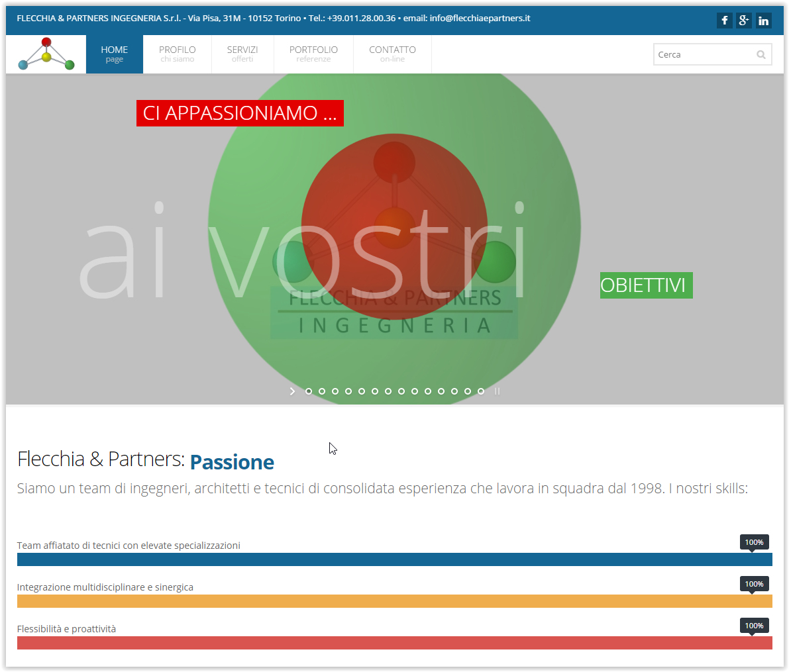
Task: Select the tenth slide dot
Action: (x=428, y=391)
